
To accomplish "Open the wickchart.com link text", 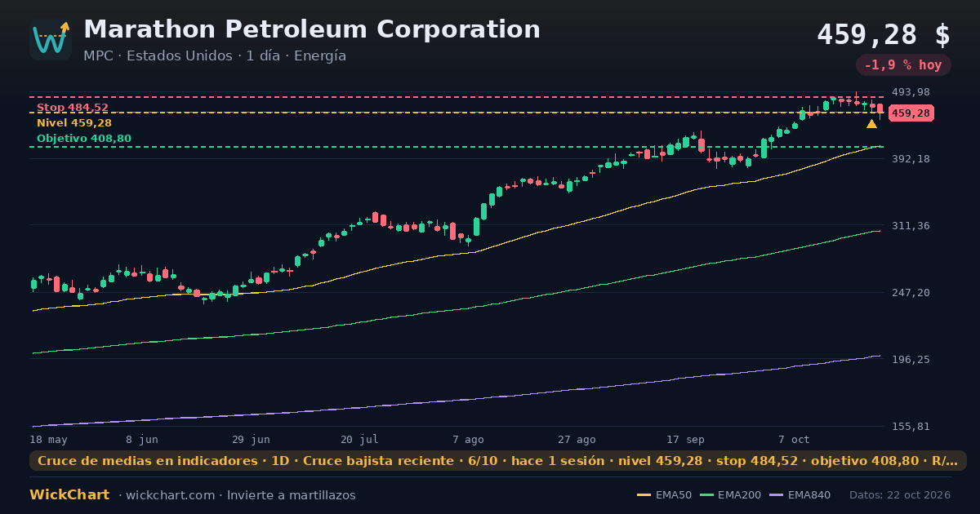I will (169, 495).
